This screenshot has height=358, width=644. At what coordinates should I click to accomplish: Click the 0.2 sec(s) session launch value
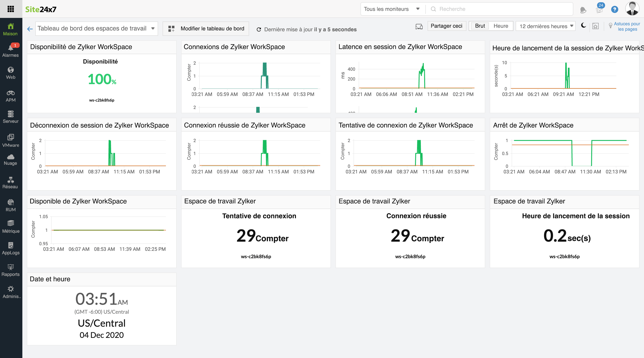tap(567, 236)
